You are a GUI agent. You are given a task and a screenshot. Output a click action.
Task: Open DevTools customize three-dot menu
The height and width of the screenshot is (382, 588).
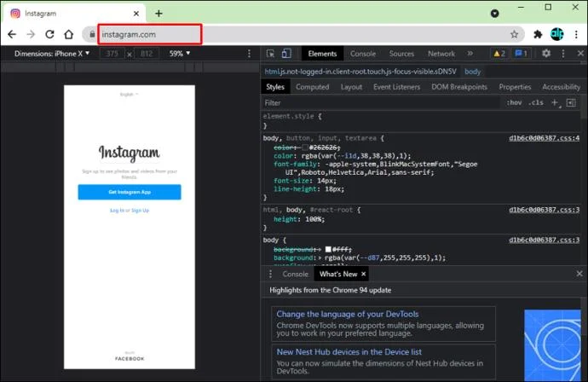563,54
